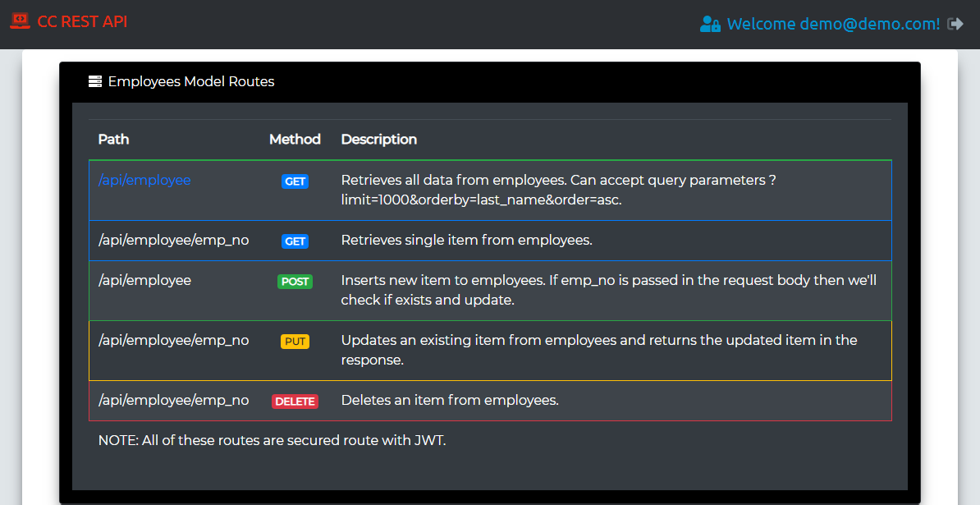
Task: Open the blue /api/employee link
Action: pos(144,180)
